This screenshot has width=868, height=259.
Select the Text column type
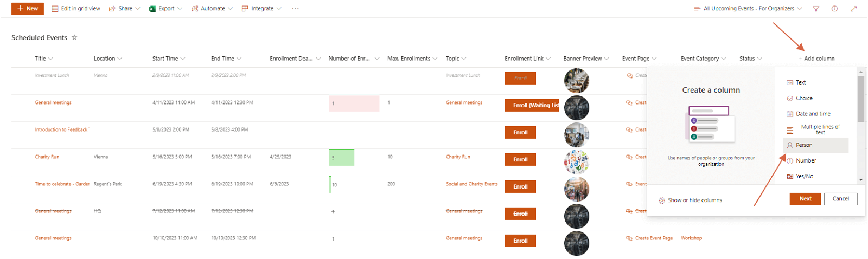(800, 82)
